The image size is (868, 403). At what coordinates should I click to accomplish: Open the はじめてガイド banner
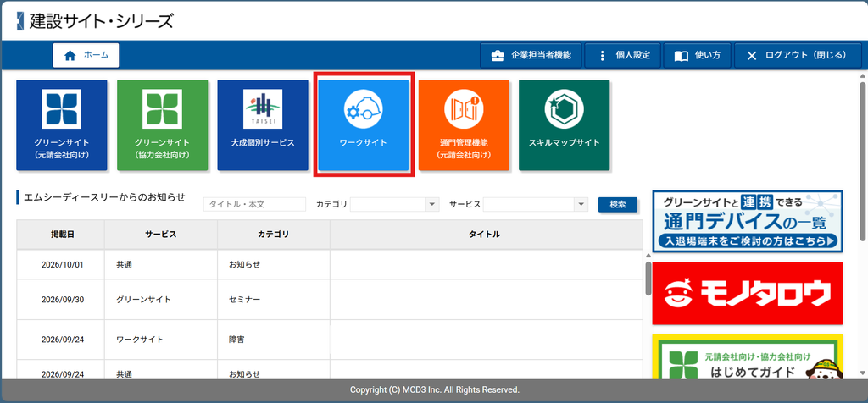(748, 357)
